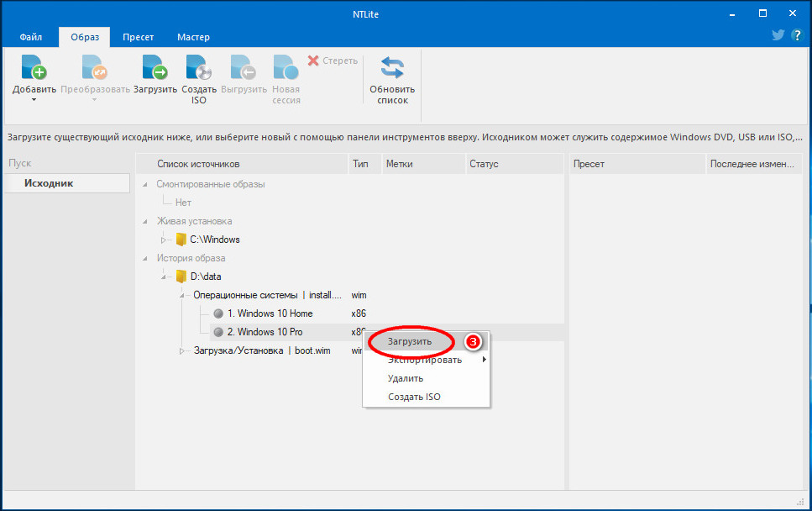Screen dimensions: 812x511
Task: Open the Twitter bird icon
Action: pos(778,35)
